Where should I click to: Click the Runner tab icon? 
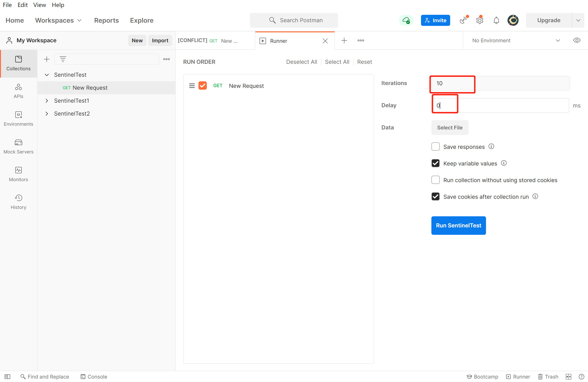point(262,41)
